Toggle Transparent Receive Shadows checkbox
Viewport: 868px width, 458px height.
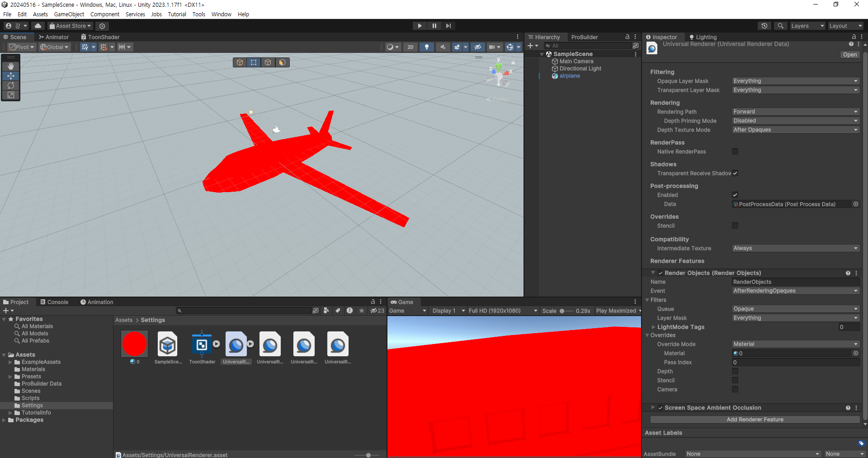[x=735, y=173]
